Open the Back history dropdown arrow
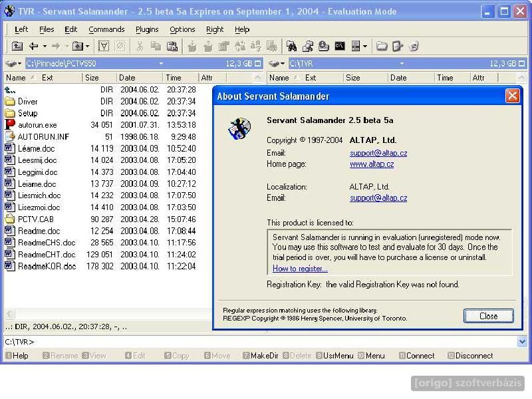The width and height of the screenshot is (532, 399). (45, 46)
